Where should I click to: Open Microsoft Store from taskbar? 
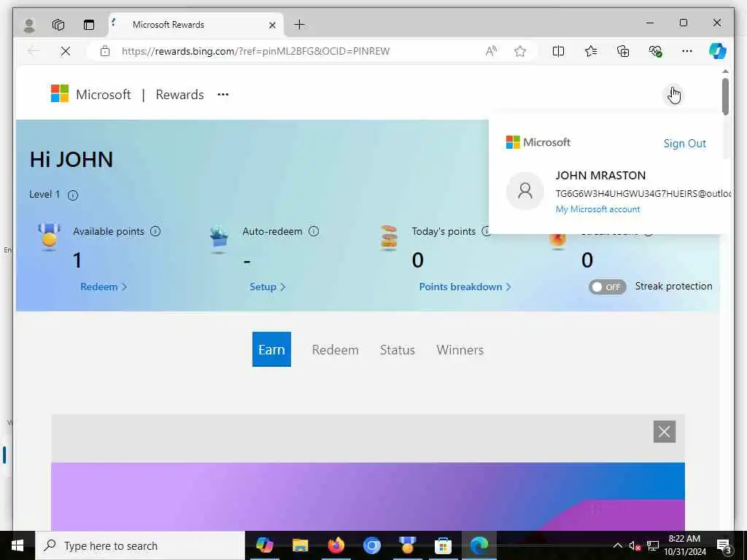coord(443,545)
